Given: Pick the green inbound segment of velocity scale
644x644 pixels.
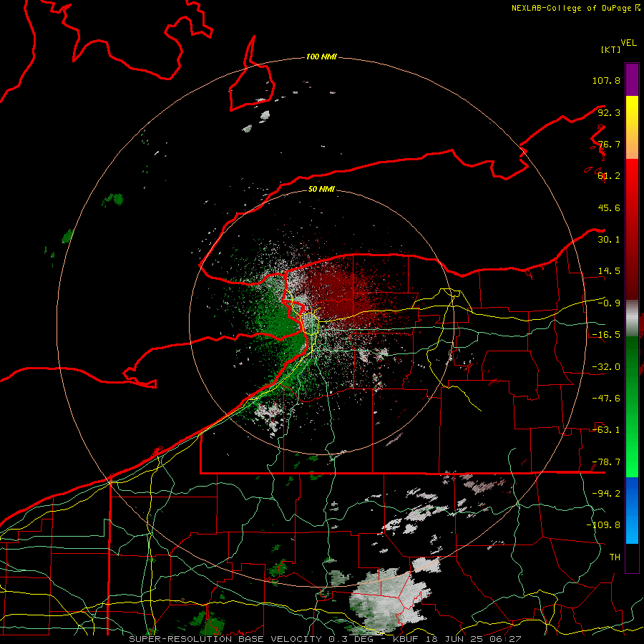Looking at the screenshot, I should tap(632, 406).
